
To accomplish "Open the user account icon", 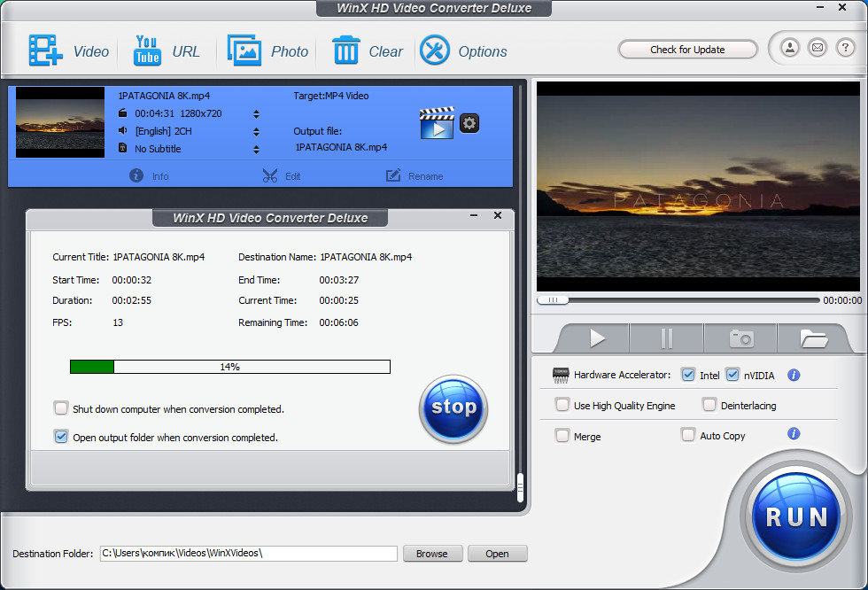I will tap(790, 48).
